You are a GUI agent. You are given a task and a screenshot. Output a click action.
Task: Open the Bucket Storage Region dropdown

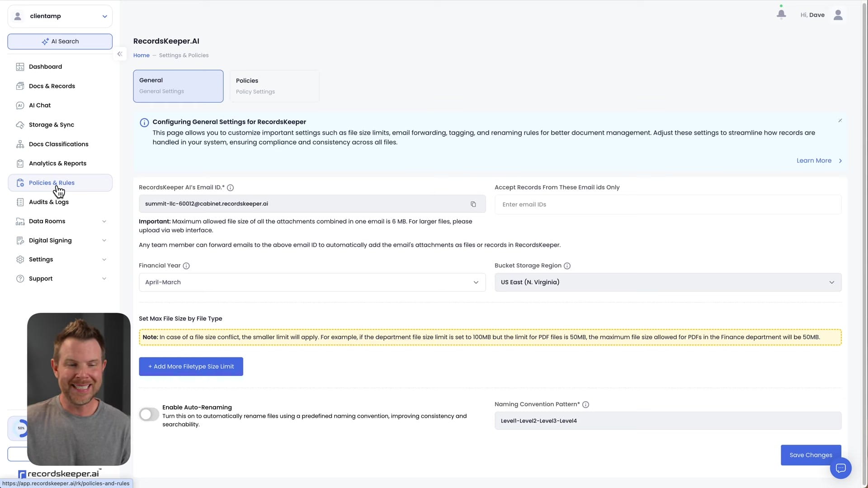668,282
